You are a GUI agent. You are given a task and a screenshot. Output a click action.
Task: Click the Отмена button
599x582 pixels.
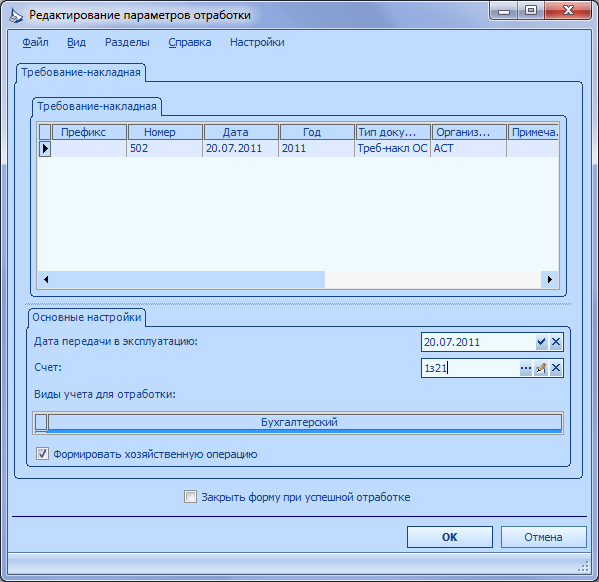[543, 537]
